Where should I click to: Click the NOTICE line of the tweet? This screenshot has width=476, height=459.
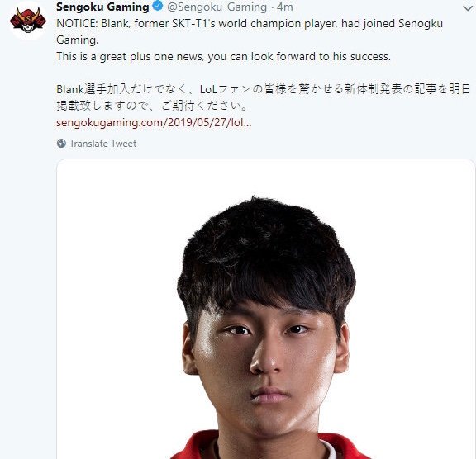(x=250, y=24)
